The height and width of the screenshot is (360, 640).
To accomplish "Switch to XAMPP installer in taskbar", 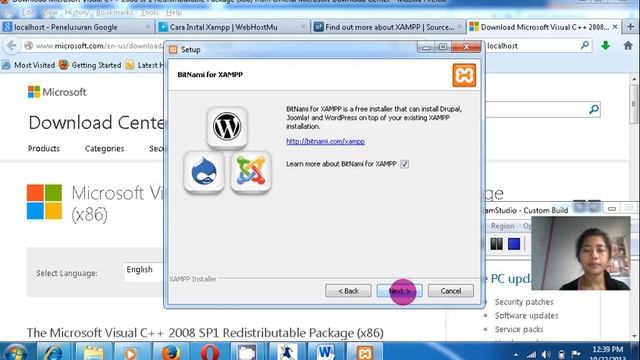I will click(364, 352).
